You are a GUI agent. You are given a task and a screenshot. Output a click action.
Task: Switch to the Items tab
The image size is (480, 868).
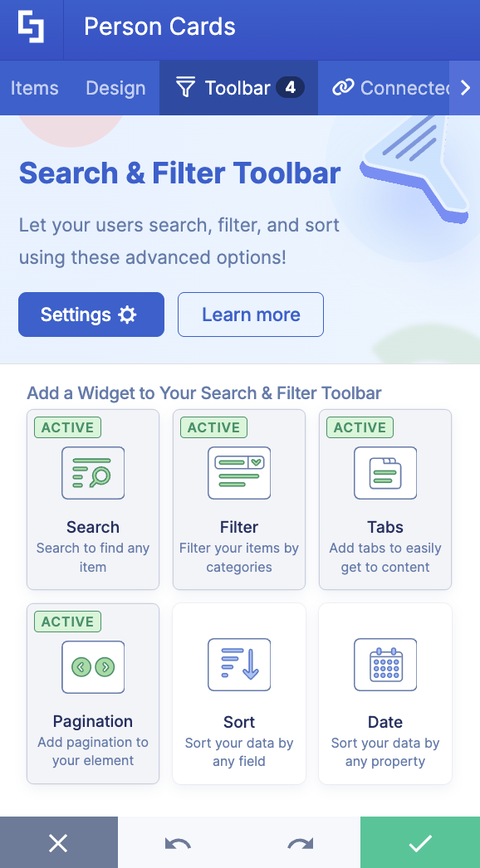tap(34, 87)
